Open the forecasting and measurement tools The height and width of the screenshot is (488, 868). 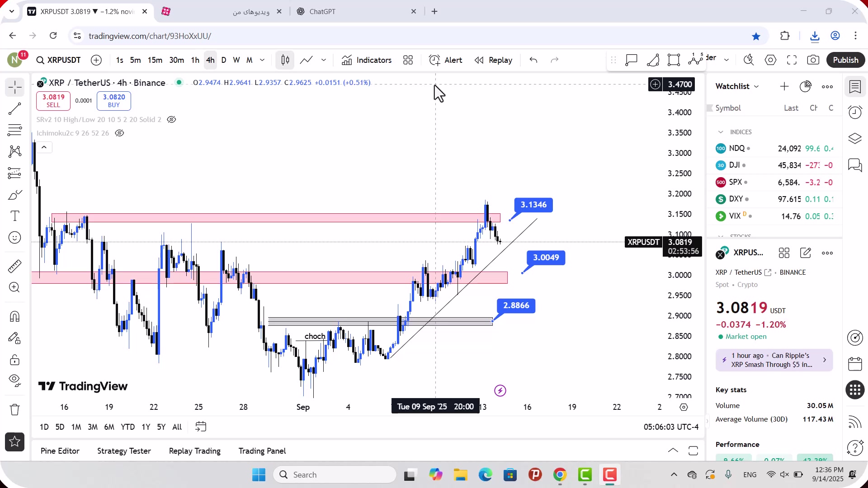pos(15,173)
